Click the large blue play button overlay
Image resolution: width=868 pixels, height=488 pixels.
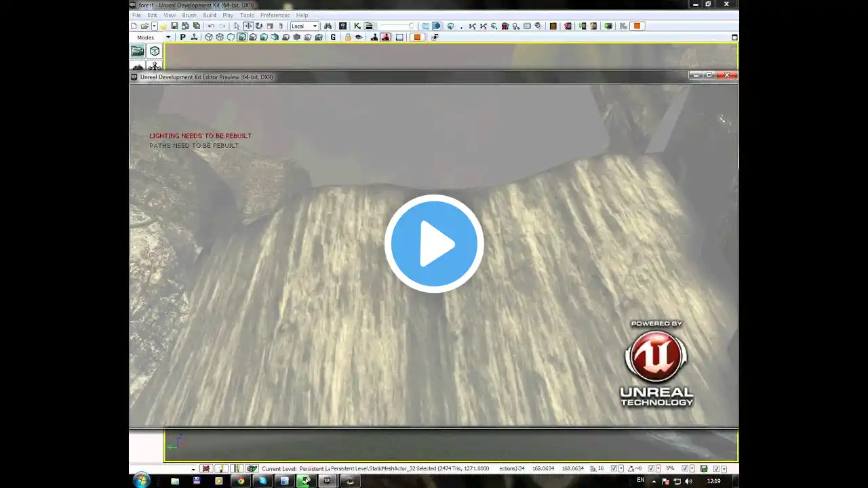434,243
